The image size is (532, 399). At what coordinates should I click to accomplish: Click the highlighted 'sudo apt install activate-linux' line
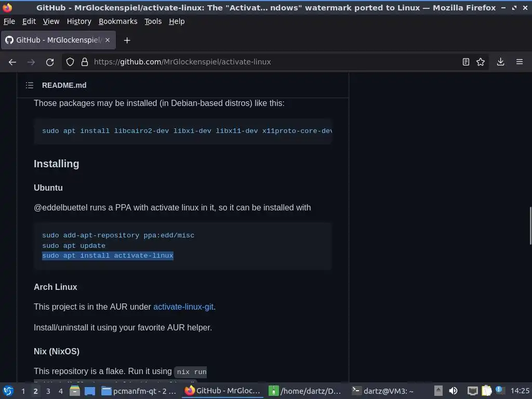108,256
